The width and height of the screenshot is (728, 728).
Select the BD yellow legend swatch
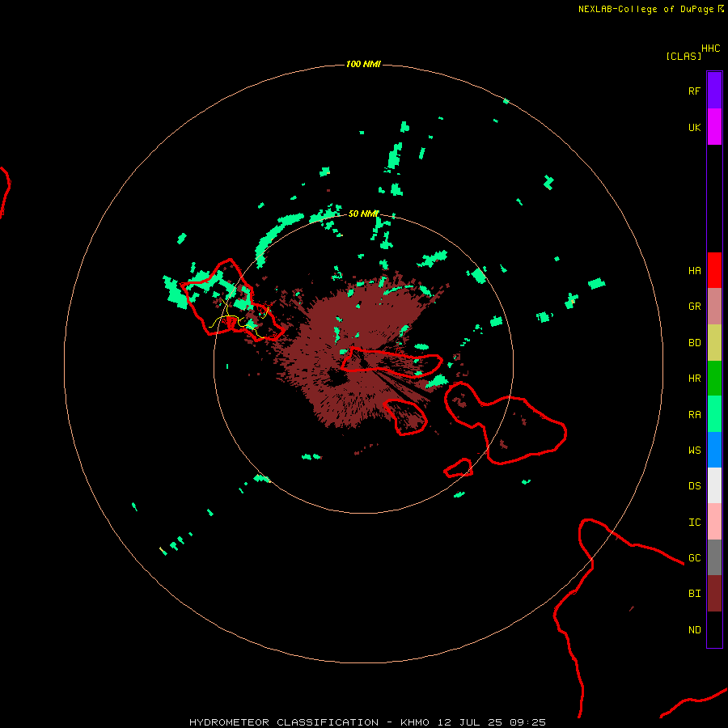(x=714, y=343)
